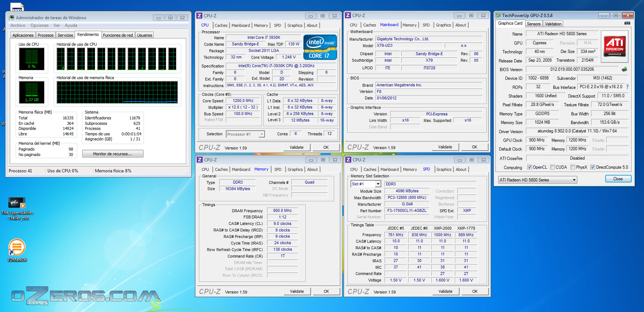Click the DRAM Frequency 800.0 MHz value
This screenshot has width=644, height=312.
point(282,210)
